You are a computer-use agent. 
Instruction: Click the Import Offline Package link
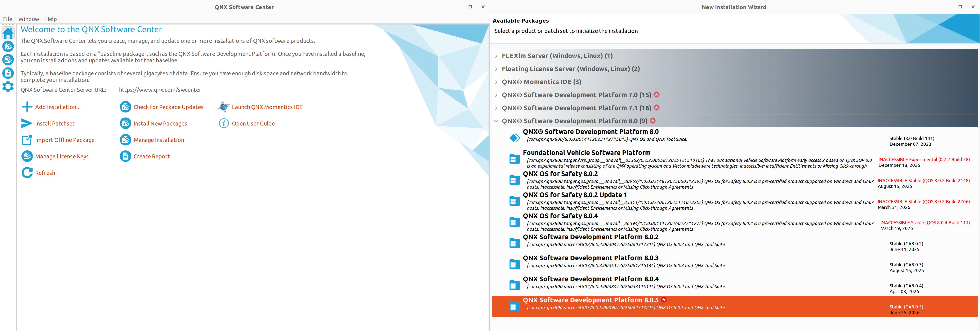point(65,140)
